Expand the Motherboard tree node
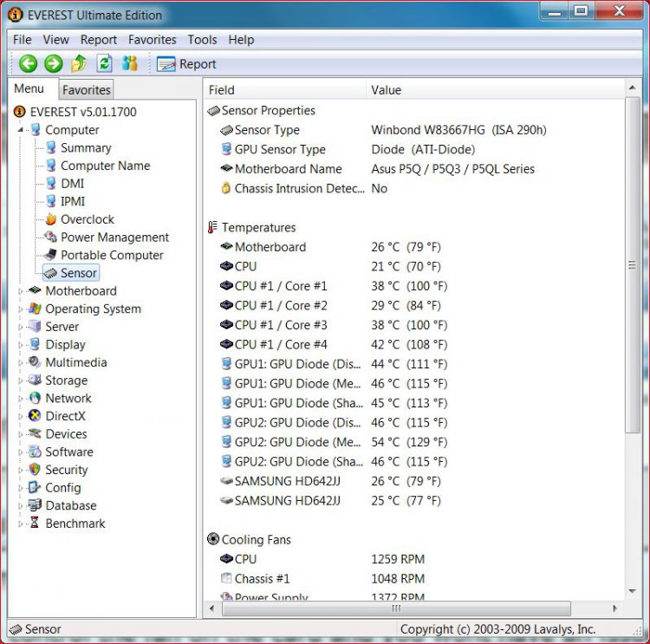The width and height of the screenshot is (650, 644). (20, 291)
